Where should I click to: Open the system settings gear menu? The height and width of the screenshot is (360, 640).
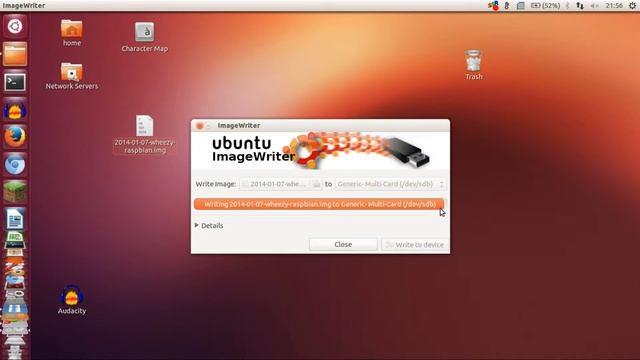pyautogui.click(x=632, y=6)
